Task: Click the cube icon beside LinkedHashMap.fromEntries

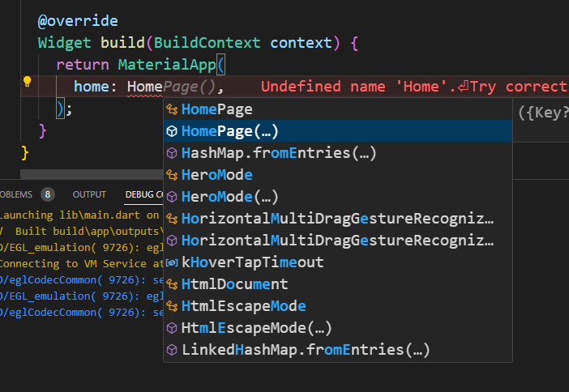Action: click(x=172, y=350)
